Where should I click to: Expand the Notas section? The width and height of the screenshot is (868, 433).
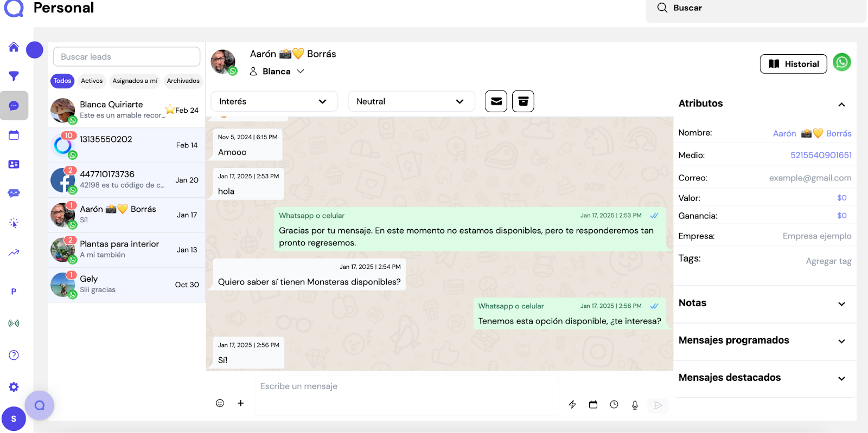[x=841, y=304]
